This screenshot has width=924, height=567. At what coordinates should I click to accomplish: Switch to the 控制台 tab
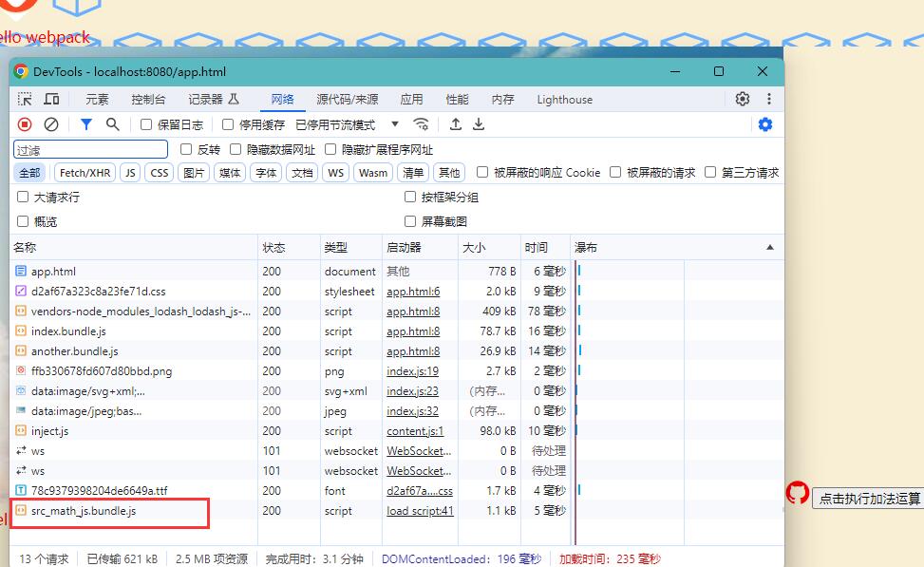click(148, 100)
